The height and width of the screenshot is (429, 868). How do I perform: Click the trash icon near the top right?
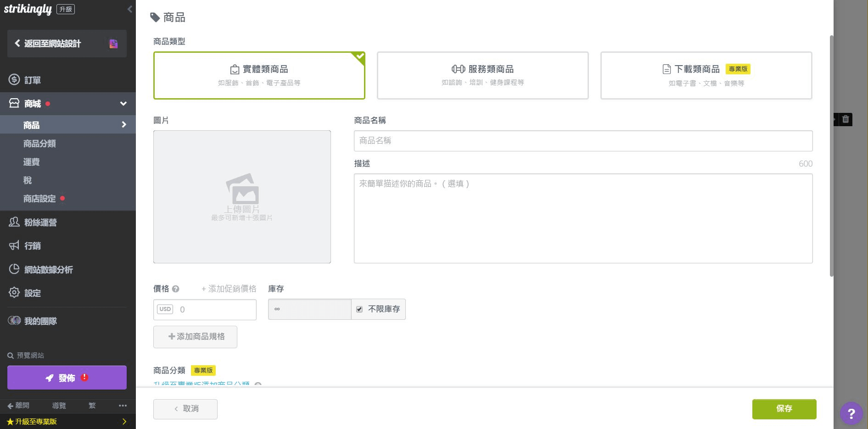click(x=845, y=119)
